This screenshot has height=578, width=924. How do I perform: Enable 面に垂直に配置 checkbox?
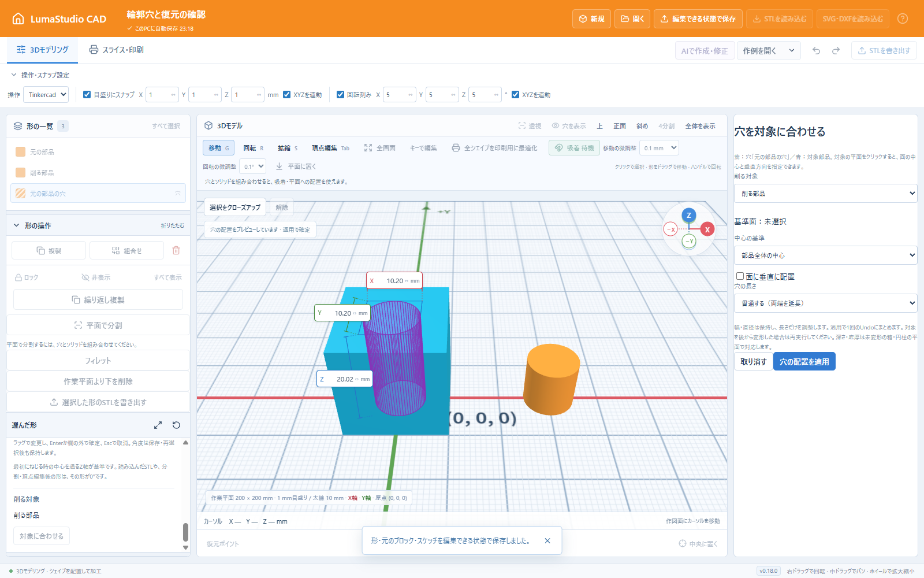[x=740, y=276]
